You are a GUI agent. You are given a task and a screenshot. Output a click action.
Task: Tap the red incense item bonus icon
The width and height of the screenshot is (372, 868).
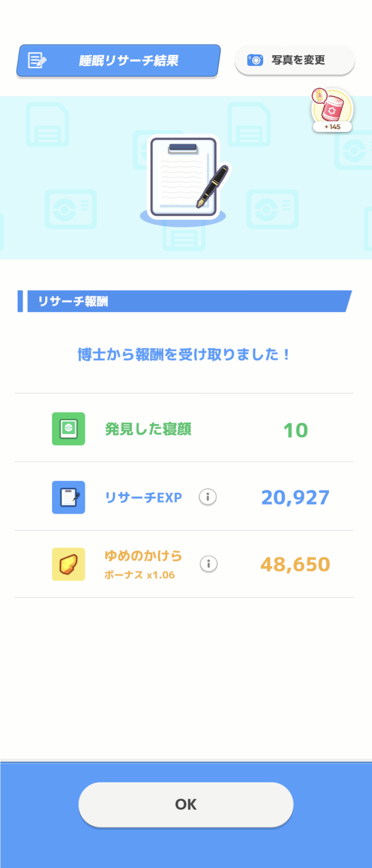pyautogui.click(x=332, y=108)
